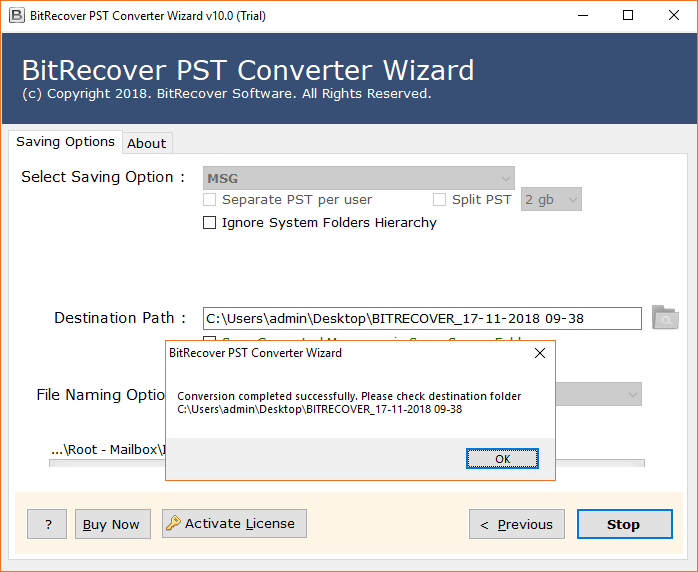698x572 pixels.
Task: Click into the Destination Path text field
Action: point(421,318)
